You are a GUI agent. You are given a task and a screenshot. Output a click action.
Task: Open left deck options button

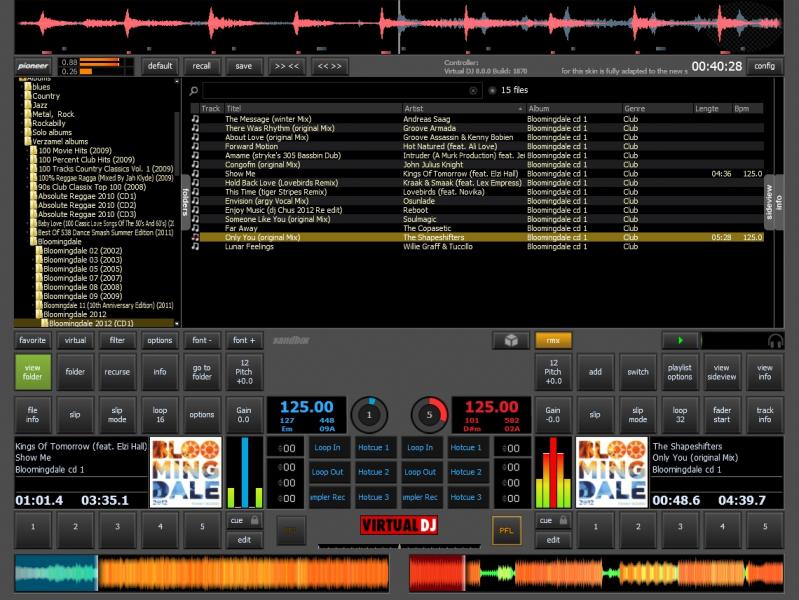pyautogui.click(x=202, y=415)
